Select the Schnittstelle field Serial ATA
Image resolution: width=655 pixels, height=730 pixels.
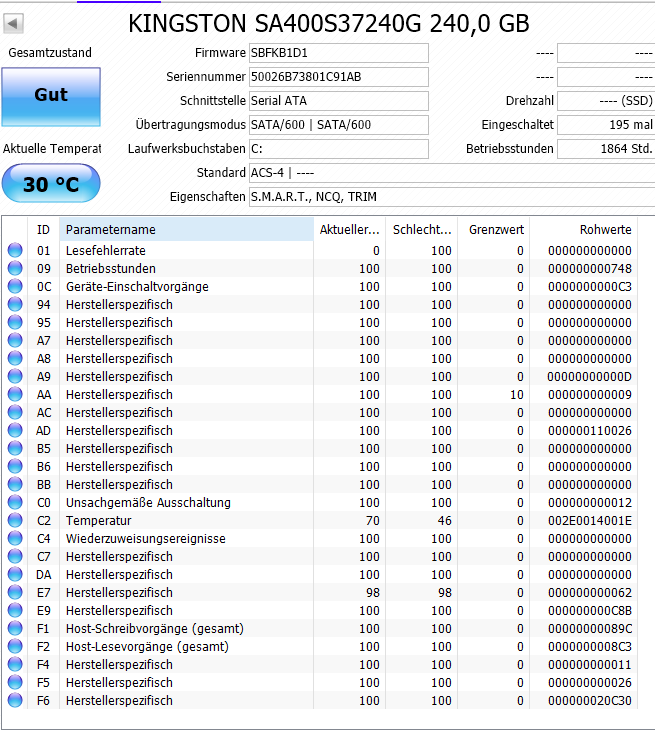339,101
